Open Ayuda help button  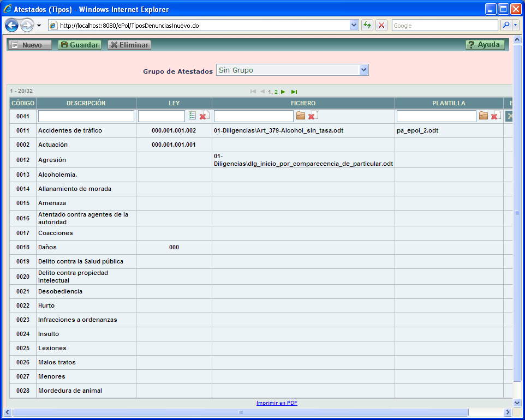pyautogui.click(x=485, y=45)
